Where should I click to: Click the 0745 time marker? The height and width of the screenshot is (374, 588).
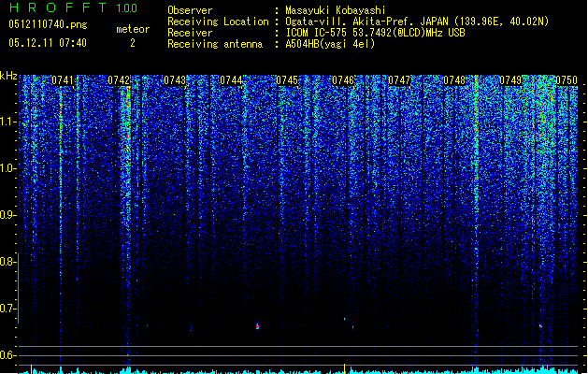point(287,80)
